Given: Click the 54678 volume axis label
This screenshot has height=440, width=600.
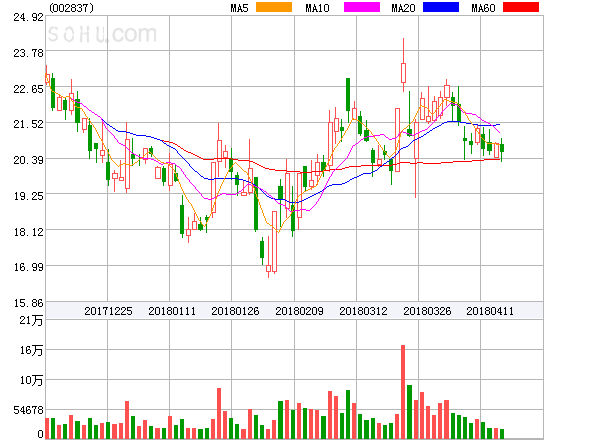Looking at the screenshot, I should tap(28, 411).
